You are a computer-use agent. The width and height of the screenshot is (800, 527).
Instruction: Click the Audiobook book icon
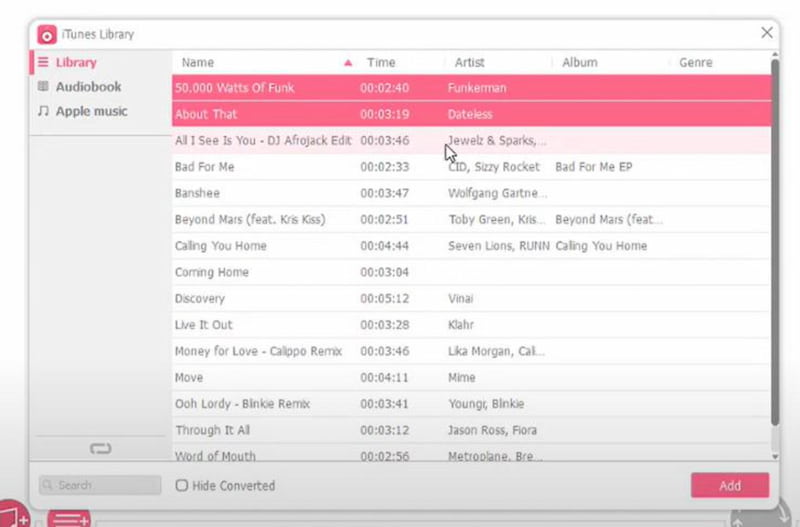pos(43,86)
